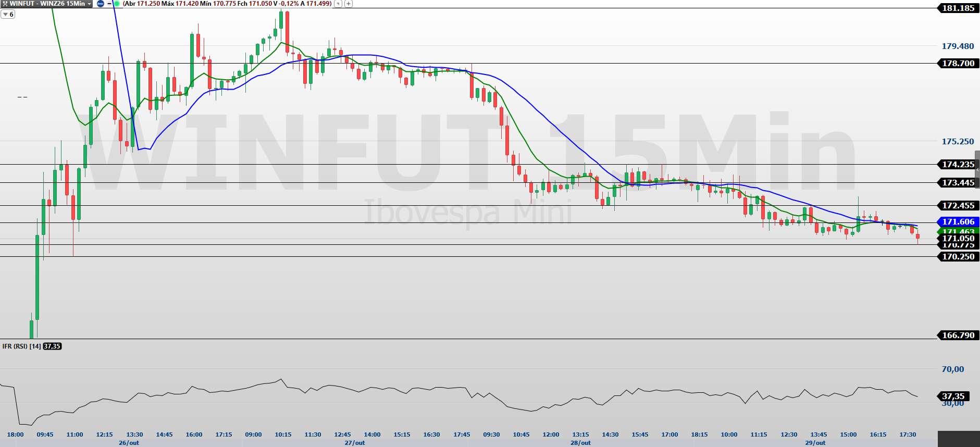Click the plus button in the chart header
Screen dimensions: 980x447
click(349, 4)
